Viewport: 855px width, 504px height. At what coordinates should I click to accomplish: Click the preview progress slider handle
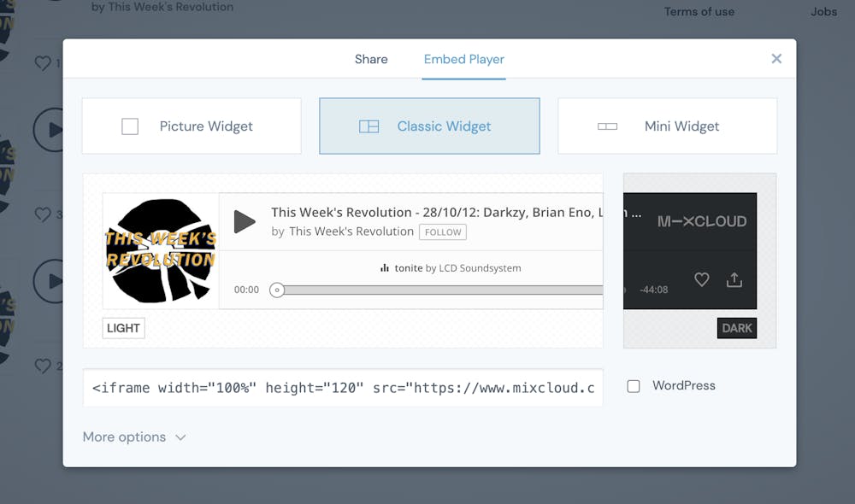(x=277, y=290)
